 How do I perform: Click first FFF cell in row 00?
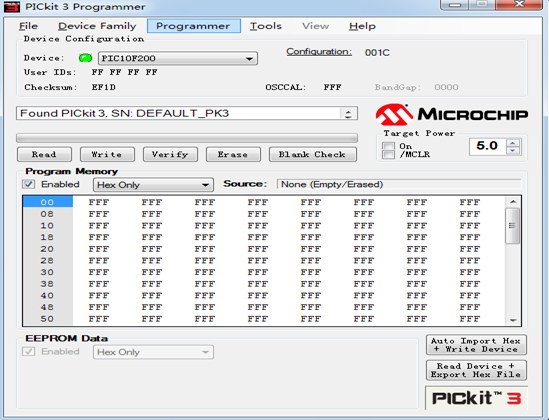point(99,202)
